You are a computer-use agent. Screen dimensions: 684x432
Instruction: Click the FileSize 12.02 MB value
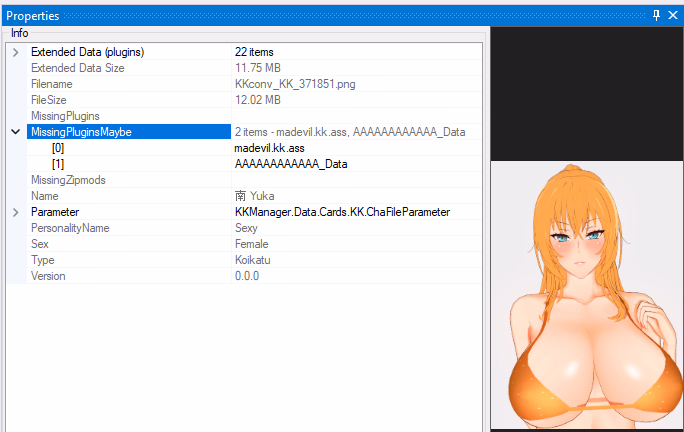258,100
